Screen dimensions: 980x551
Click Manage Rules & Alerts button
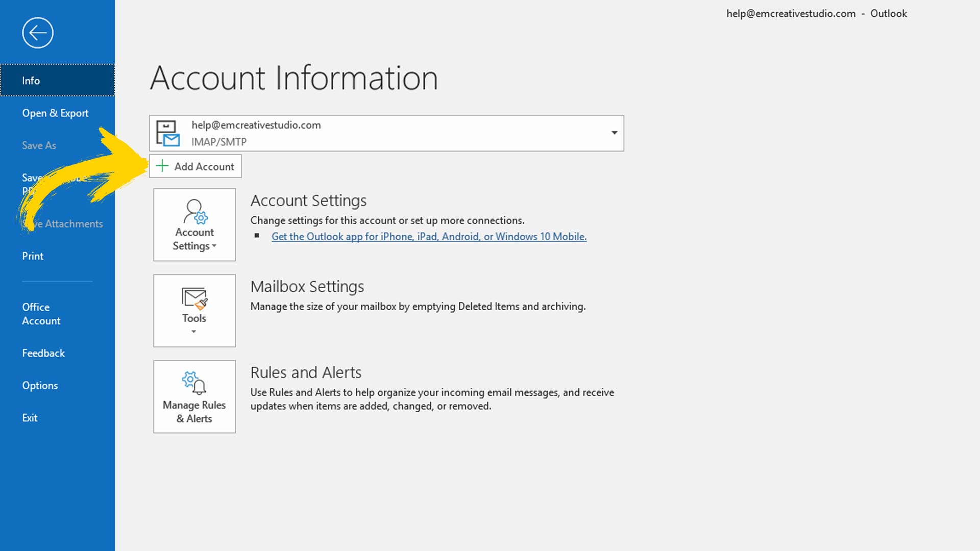(x=194, y=397)
